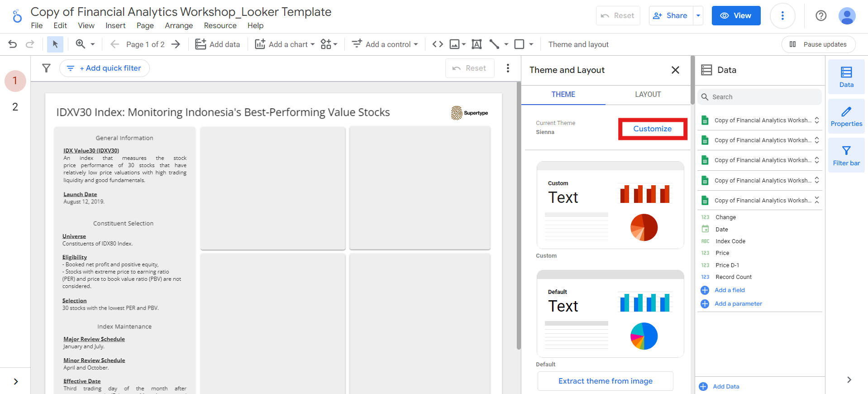Open the Insert menu
Screen dimensions: 868x394
pyautogui.click(x=115, y=26)
